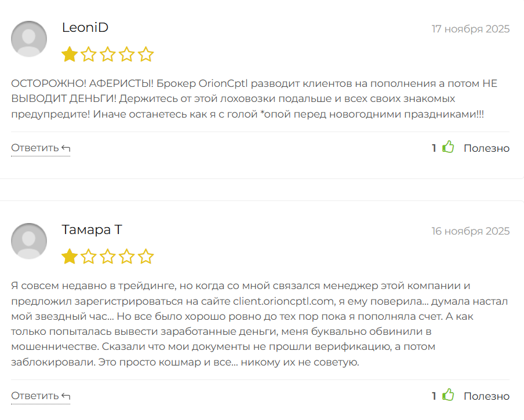
Task: Click LeoniD's avatar image
Action: coord(29,39)
